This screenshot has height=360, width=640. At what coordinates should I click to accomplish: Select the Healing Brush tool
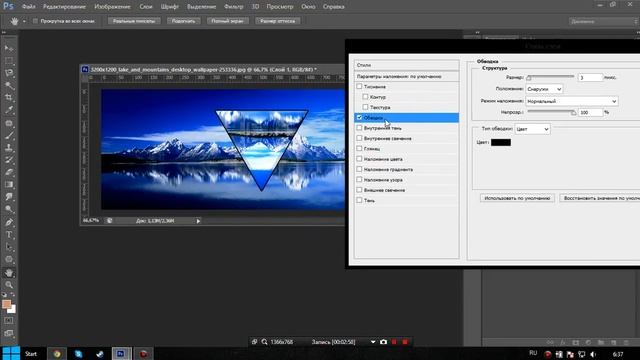9,123
